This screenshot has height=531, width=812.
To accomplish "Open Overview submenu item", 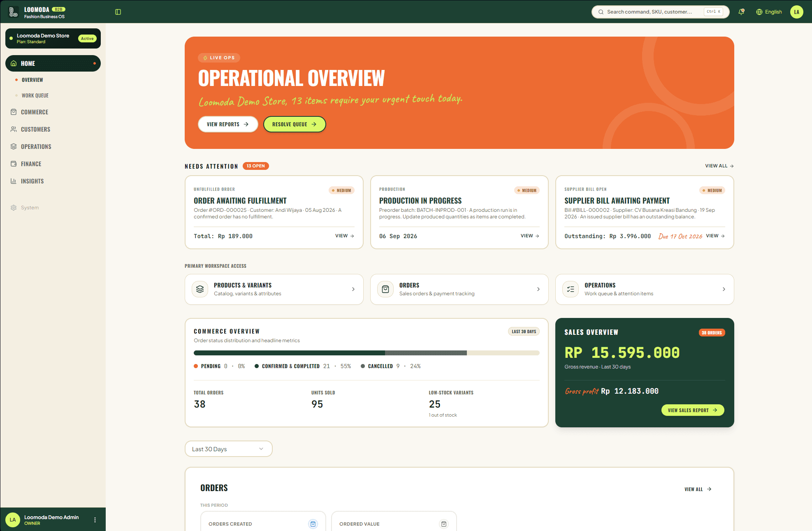I will point(32,80).
